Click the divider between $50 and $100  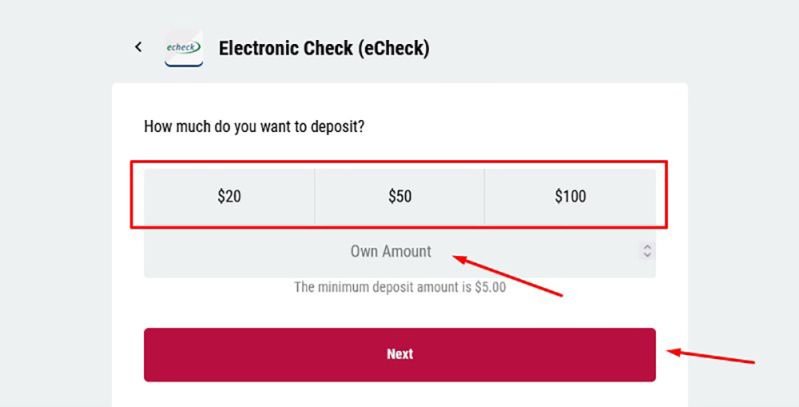pyautogui.click(x=485, y=197)
